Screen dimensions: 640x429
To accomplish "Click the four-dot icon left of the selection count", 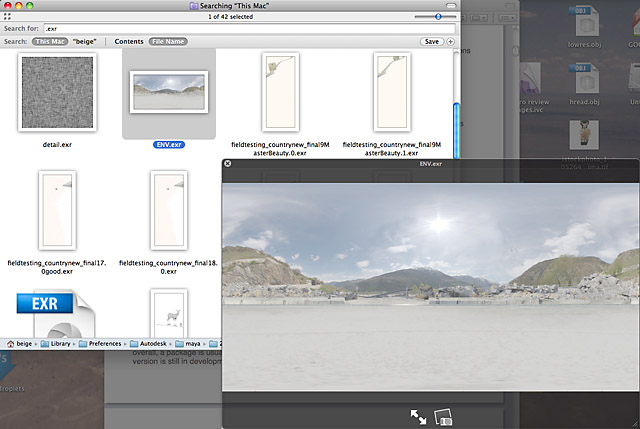I will point(7,17).
